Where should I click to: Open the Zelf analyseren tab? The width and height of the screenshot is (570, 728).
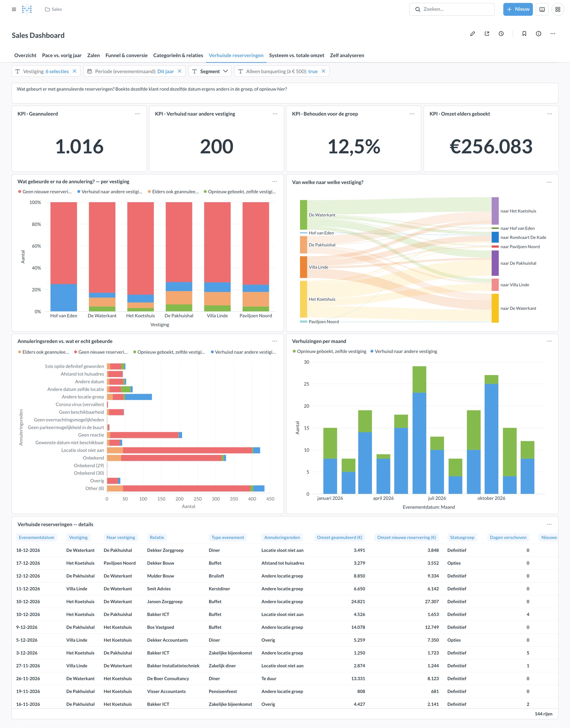[x=347, y=55]
